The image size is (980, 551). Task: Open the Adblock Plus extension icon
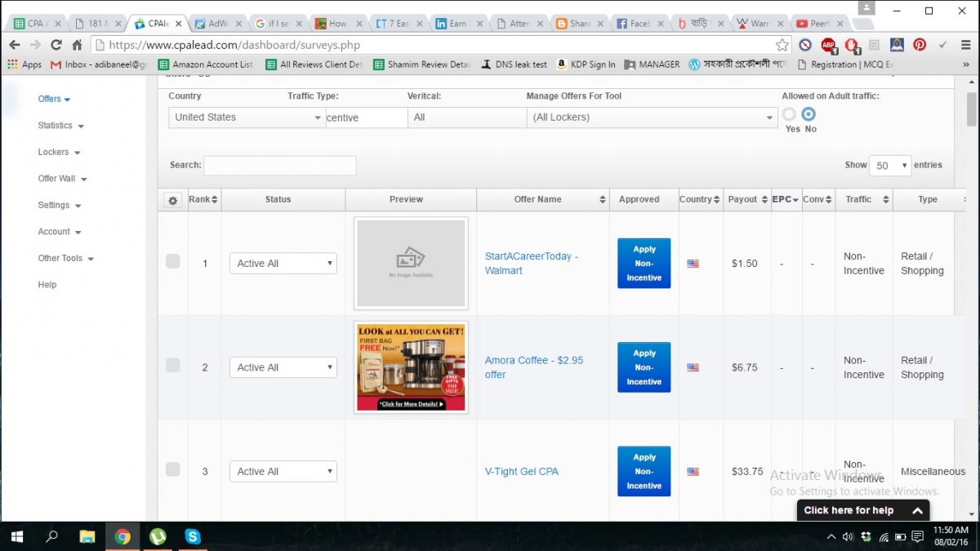[828, 45]
